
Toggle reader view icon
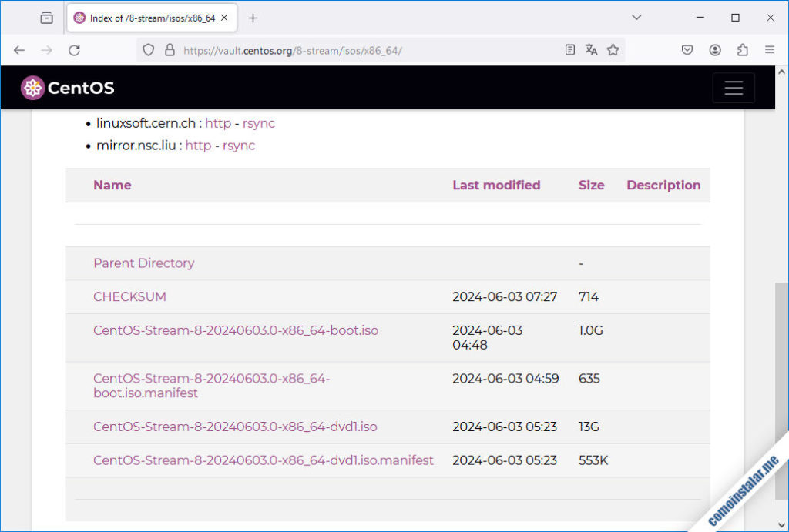click(x=569, y=50)
